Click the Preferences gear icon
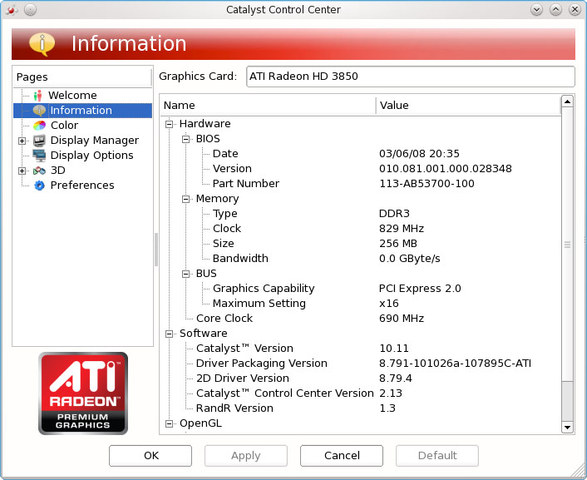The height and width of the screenshot is (480, 587). coord(39,185)
